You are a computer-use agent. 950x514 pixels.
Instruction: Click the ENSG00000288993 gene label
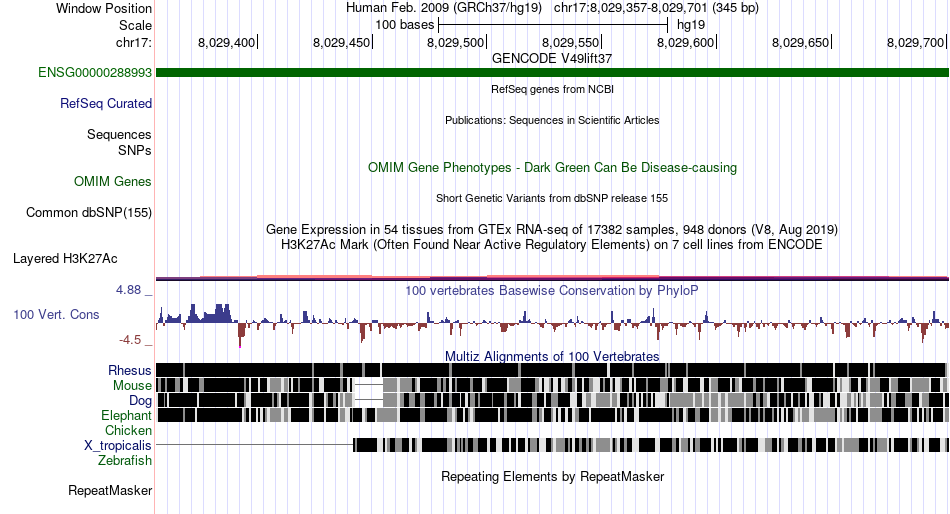[95, 73]
